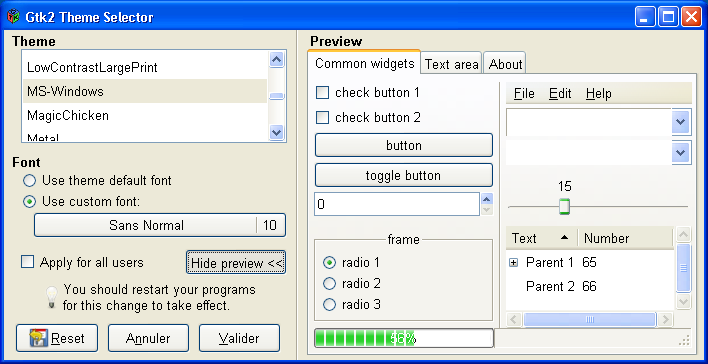Viewport: 708px width, 364px height.
Task: Open the Sans Normal 10 font chooser
Action: click(x=160, y=225)
